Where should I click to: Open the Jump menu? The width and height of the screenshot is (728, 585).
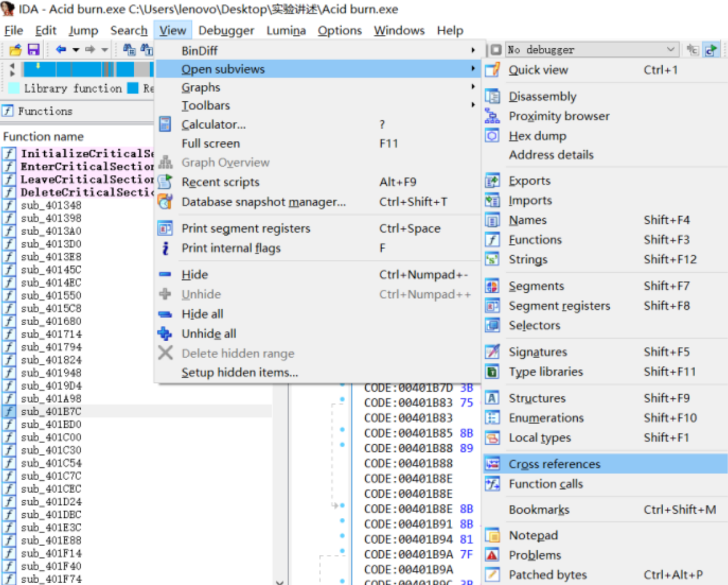pos(83,31)
